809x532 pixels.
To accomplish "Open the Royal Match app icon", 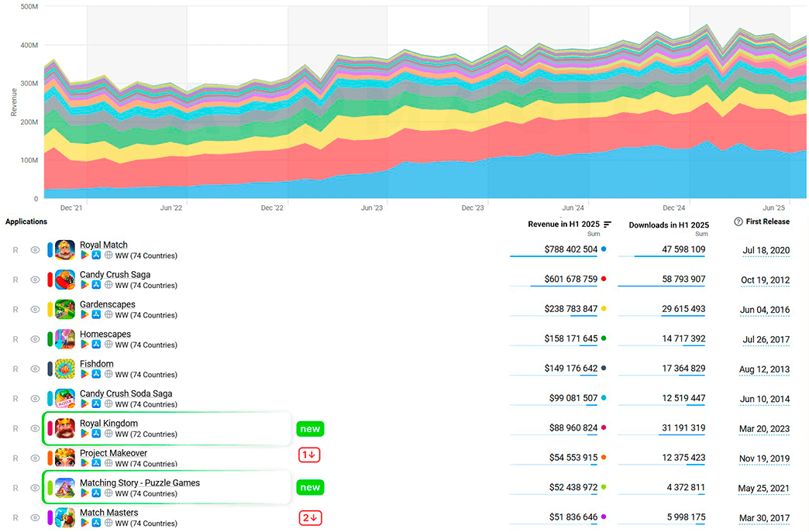I will tap(65, 250).
